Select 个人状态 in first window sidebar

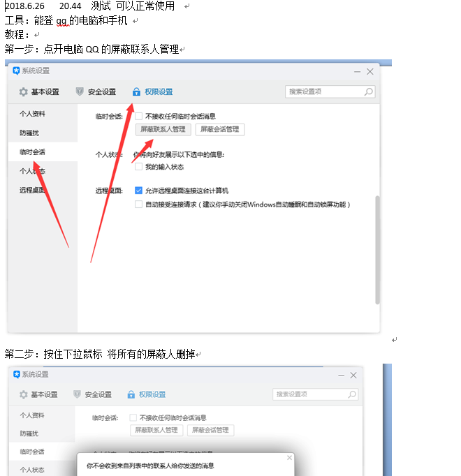point(33,171)
